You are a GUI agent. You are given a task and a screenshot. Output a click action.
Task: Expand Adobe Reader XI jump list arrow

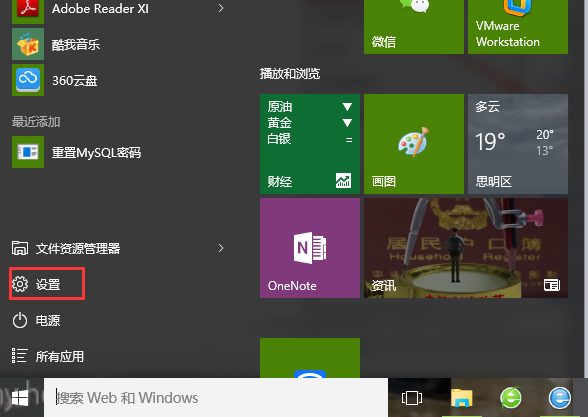click(221, 8)
